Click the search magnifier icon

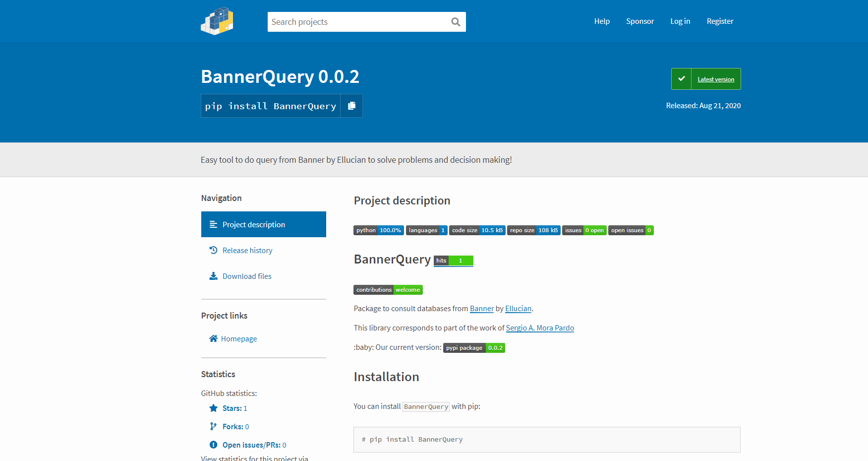coord(455,22)
